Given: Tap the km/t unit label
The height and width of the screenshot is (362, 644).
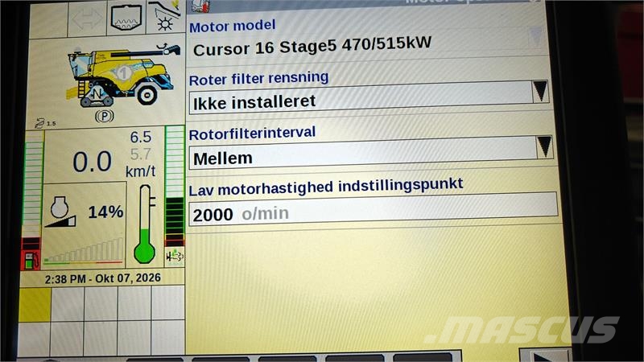Looking at the screenshot, I should pos(140,171).
